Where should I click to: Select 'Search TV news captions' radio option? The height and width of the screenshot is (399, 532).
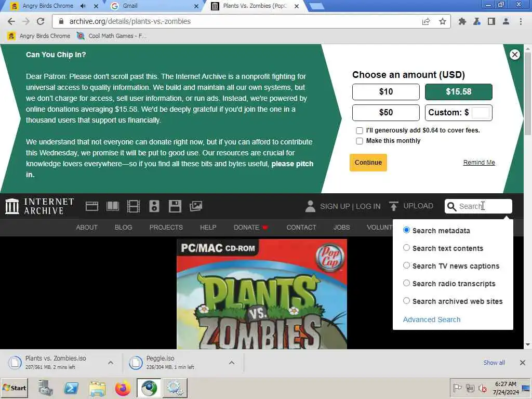tap(406, 265)
